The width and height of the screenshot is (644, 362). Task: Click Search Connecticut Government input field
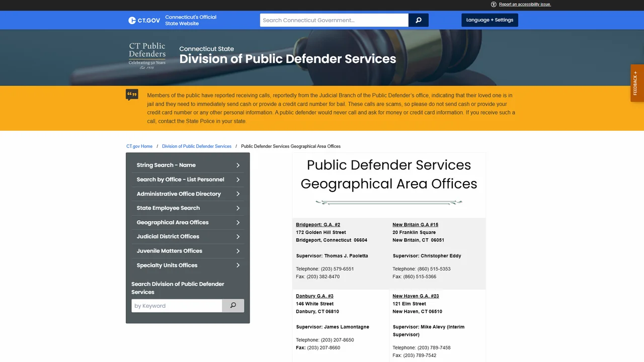point(334,20)
